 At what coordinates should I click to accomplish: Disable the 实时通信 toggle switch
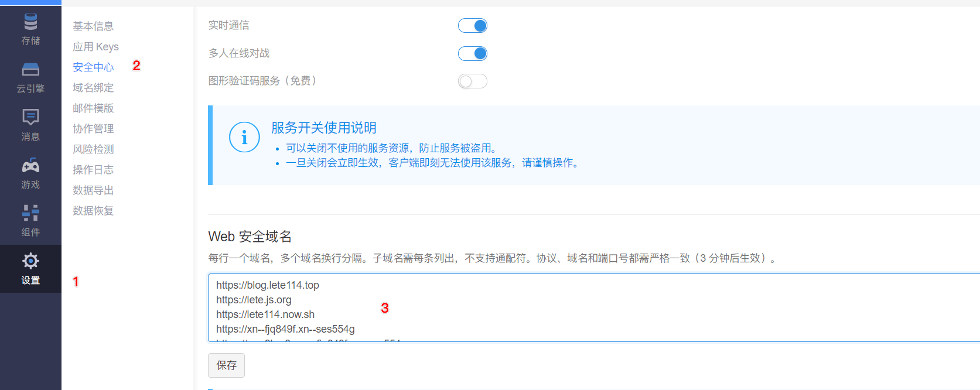point(473,26)
